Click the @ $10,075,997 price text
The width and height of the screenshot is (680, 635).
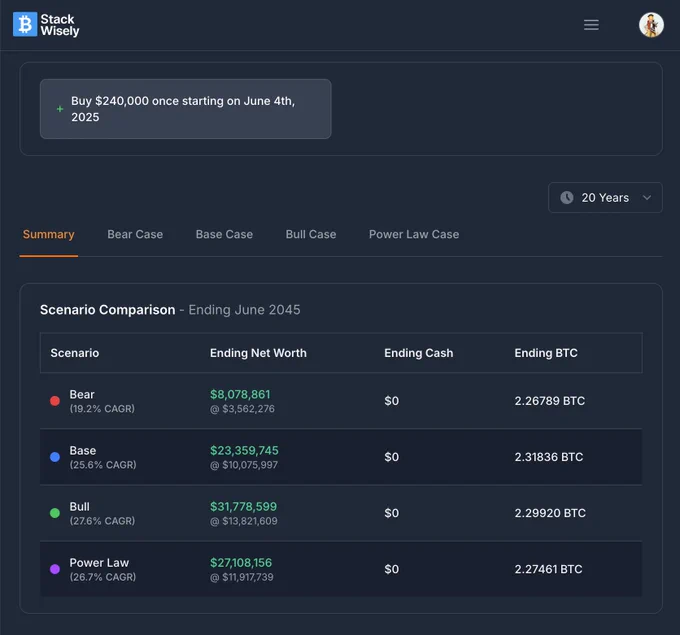[x=244, y=465]
